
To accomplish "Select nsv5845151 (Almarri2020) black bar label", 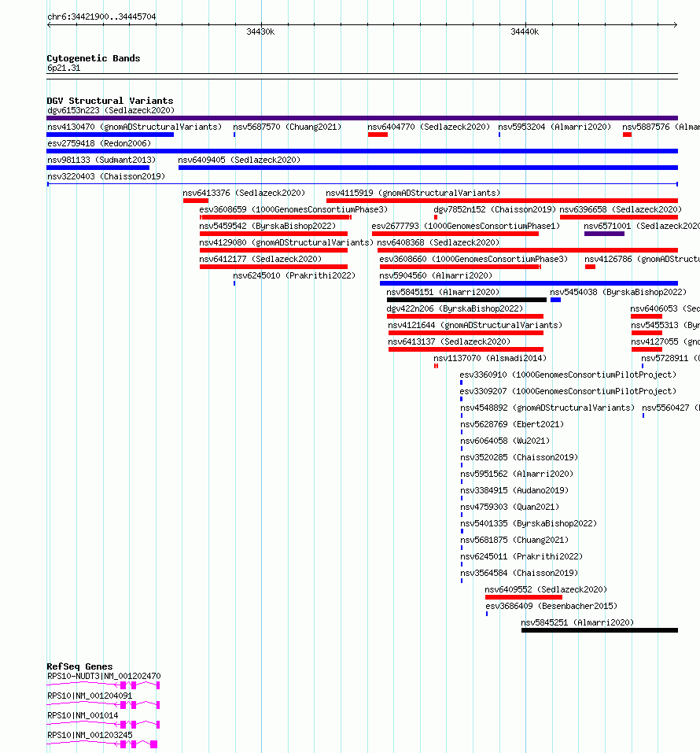I will [443, 293].
